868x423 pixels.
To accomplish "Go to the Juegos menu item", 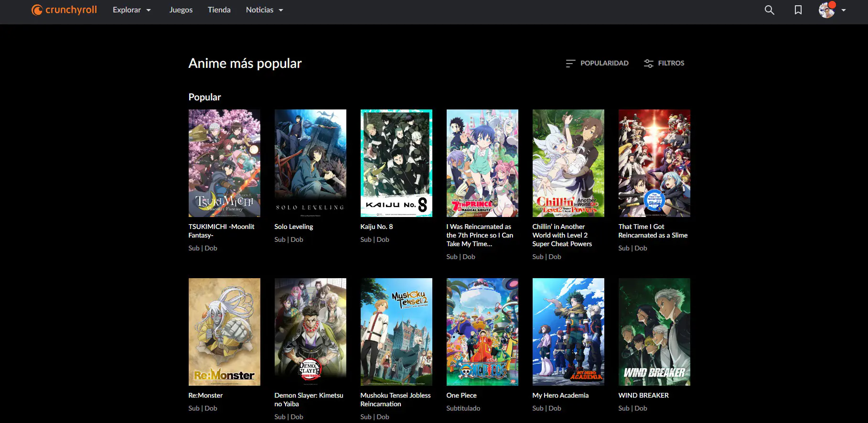I will point(181,10).
